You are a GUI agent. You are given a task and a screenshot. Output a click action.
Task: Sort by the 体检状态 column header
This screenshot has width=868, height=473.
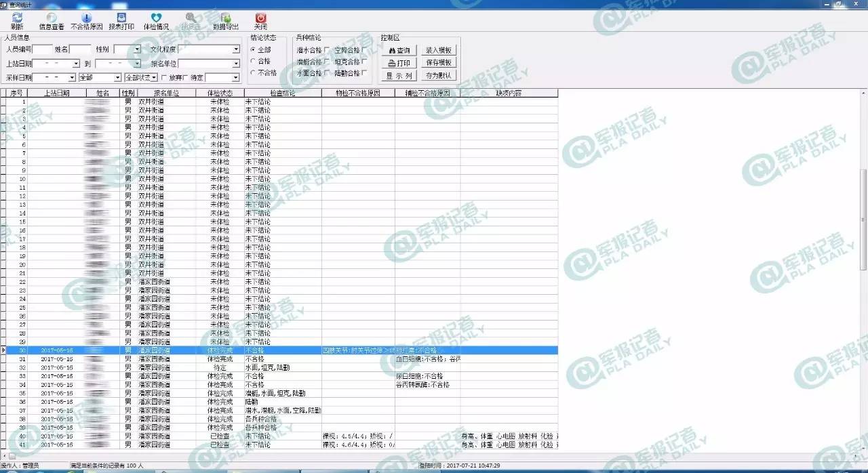click(x=220, y=93)
